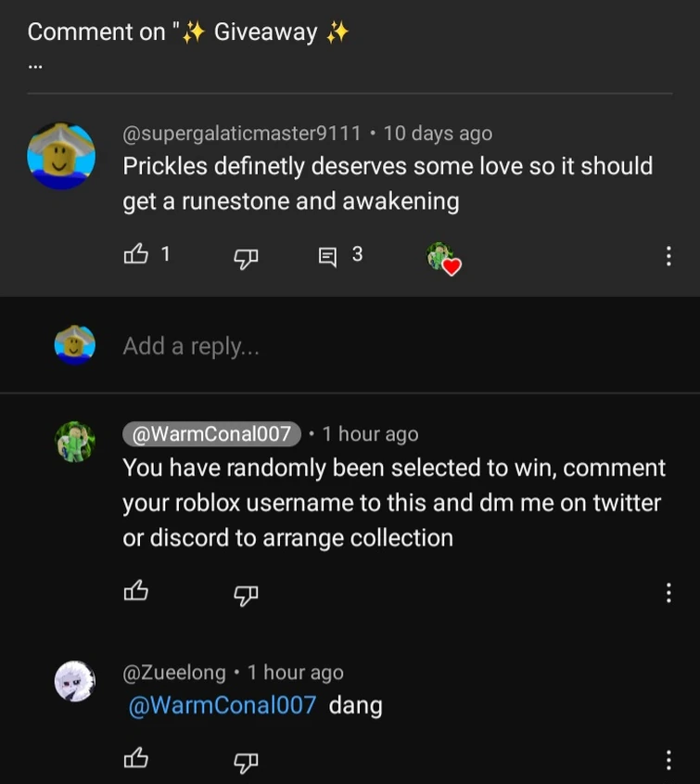
Task: Dislike the Prickles runestone comment
Action: (x=245, y=256)
